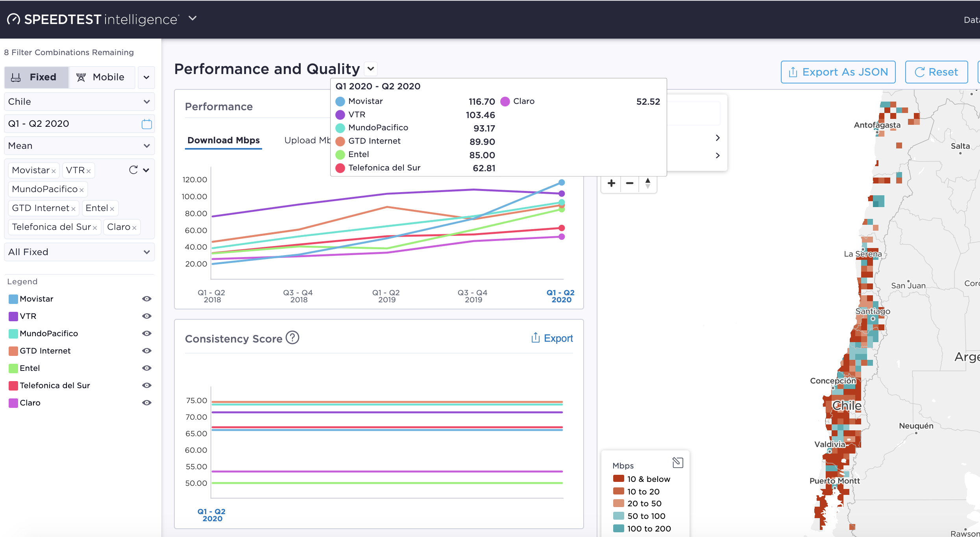Click the Entel green legend swatch

click(x=13, y=368)
